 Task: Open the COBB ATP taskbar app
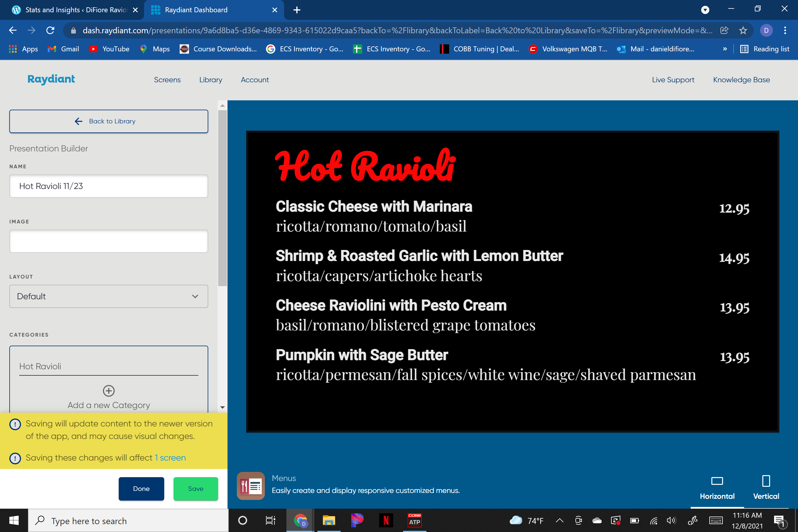[414, 520]
